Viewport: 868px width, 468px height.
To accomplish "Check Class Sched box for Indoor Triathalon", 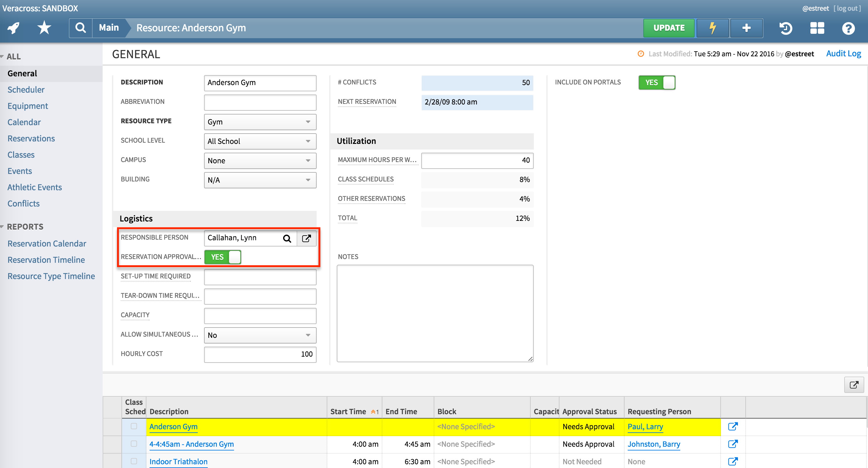I will tap(134, 461).
